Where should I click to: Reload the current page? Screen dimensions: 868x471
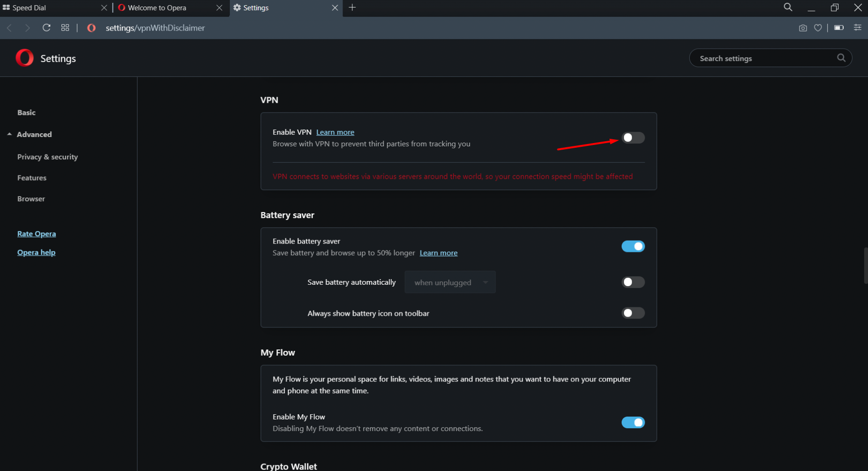(x=46, y=28)
